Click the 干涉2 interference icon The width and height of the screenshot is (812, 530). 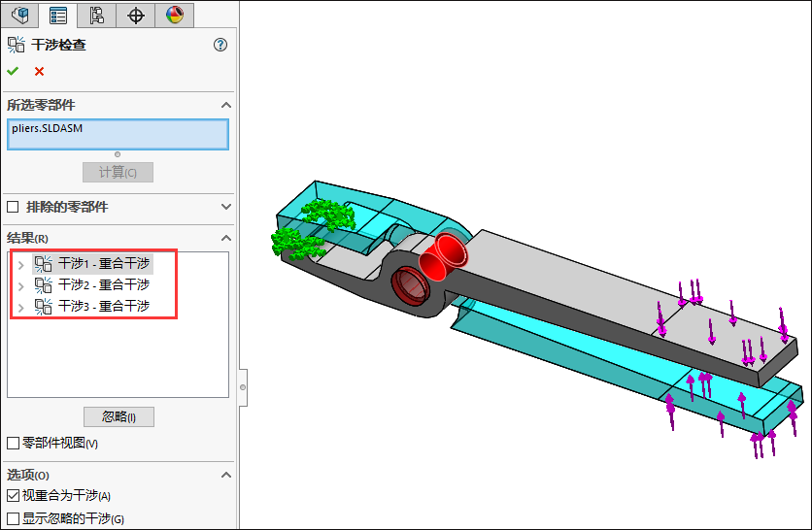click(x=44, y=284)
